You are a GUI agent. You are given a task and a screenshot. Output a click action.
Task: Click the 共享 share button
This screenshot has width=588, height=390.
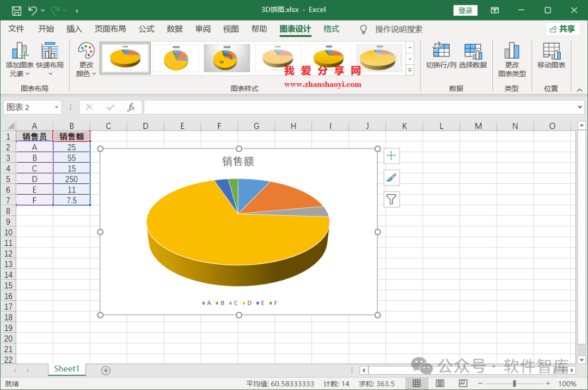tap(562, 29)
